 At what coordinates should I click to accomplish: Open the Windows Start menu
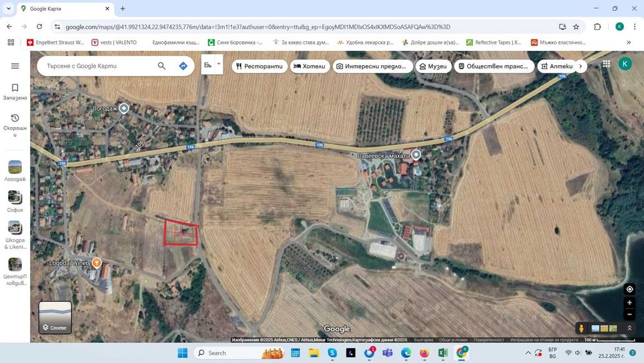click(182, 353)
